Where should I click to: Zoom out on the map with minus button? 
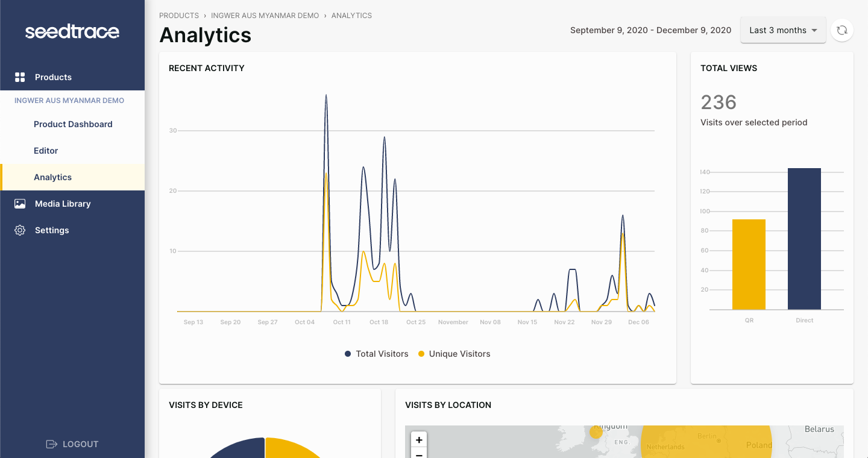click(x=419, y=453)
